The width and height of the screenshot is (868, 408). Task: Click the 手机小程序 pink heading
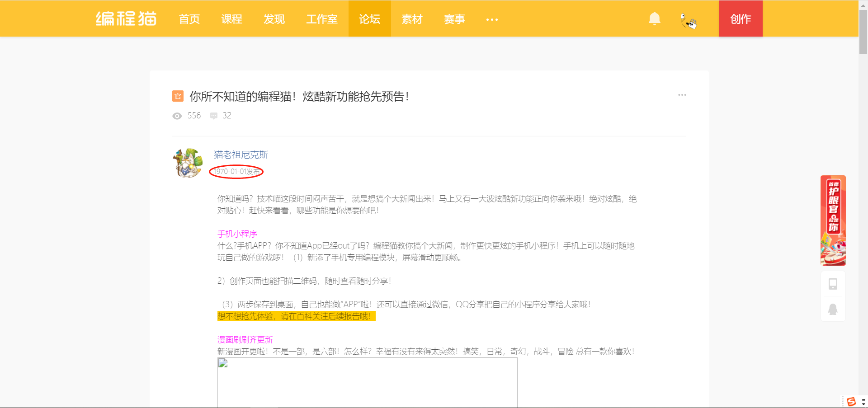click(x=237, y=234)
